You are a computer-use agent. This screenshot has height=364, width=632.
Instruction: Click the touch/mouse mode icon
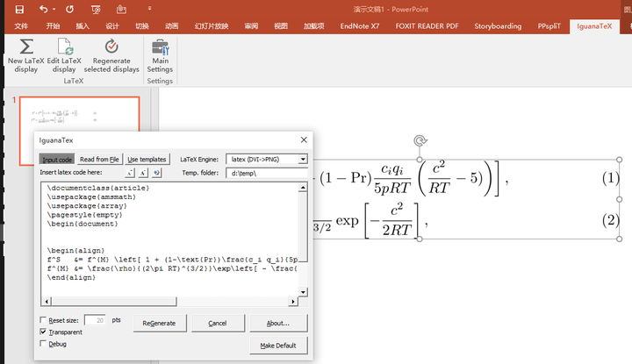121,10
